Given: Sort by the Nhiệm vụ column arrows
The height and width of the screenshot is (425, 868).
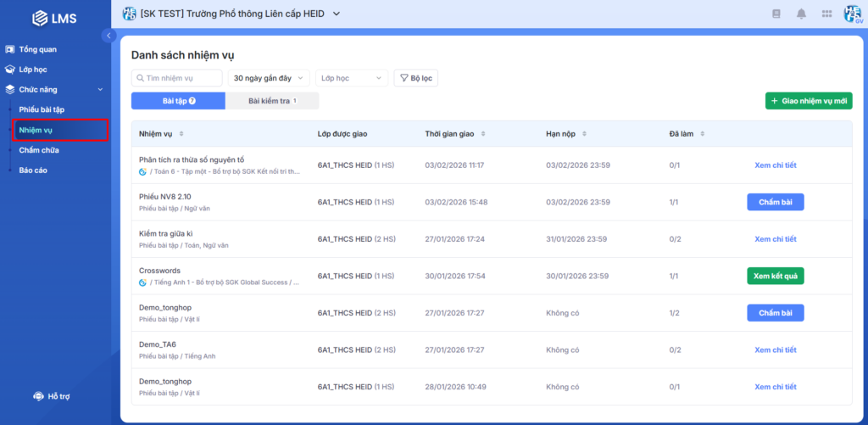Looking at the screenshot, I should tap(181, 134).
